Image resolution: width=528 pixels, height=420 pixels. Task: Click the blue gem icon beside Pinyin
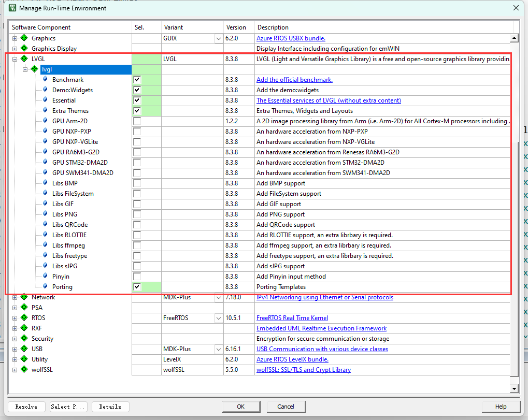click(x=45, y=277)
